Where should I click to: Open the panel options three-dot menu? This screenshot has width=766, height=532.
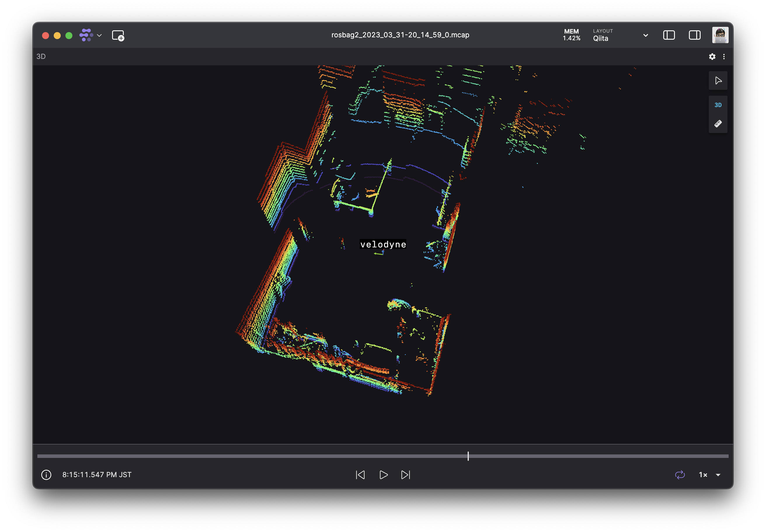724,56
